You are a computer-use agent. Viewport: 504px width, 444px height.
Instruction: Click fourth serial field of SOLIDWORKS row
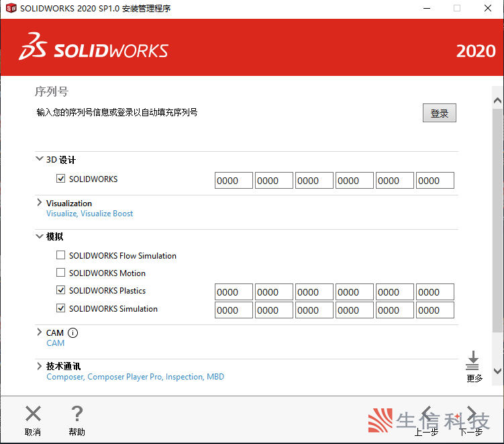click(354, 181)
